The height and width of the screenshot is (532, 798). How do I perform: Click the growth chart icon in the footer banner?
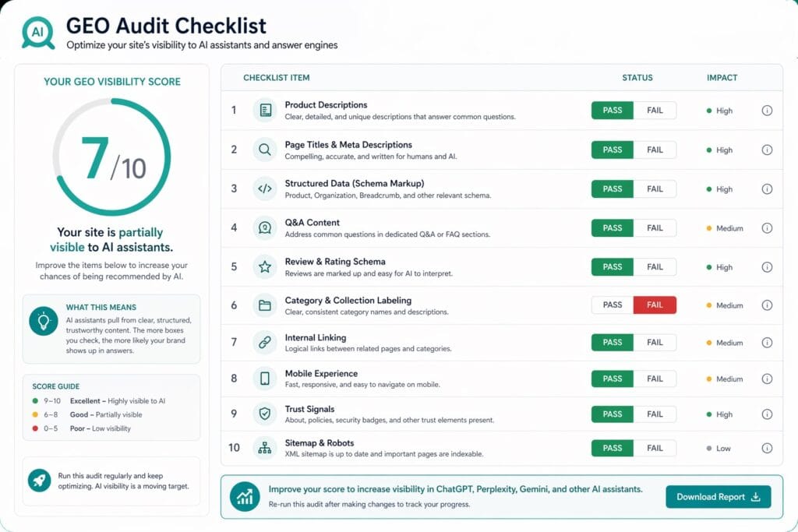pos(244,496)
